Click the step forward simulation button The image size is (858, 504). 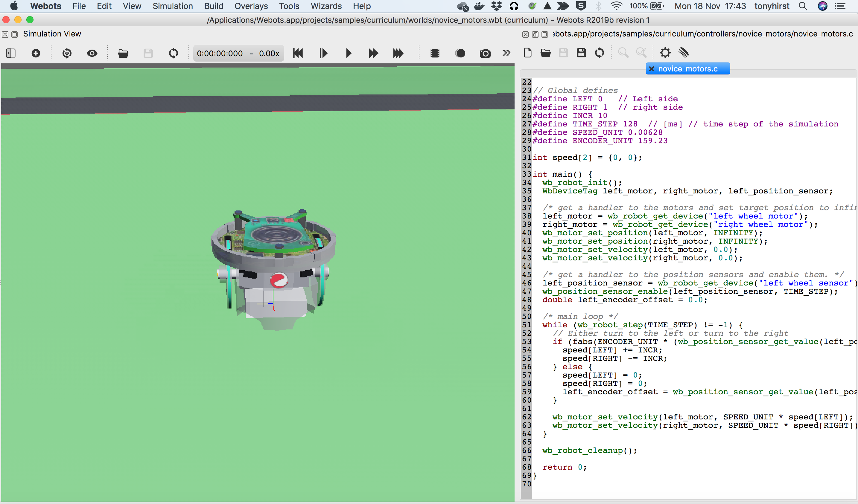pyautogui.click(x=324, y=53)
